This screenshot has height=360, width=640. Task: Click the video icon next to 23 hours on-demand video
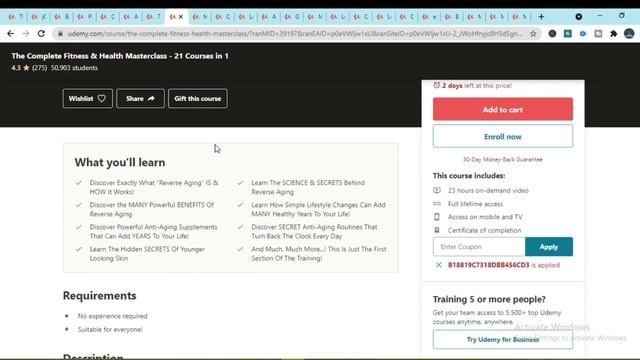[437, 190]
